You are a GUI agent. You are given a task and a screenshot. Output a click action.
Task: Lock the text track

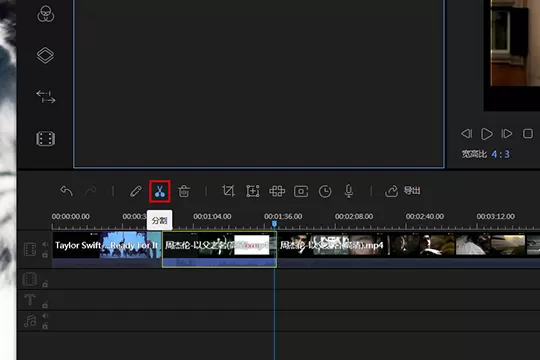tap(45, 305)
